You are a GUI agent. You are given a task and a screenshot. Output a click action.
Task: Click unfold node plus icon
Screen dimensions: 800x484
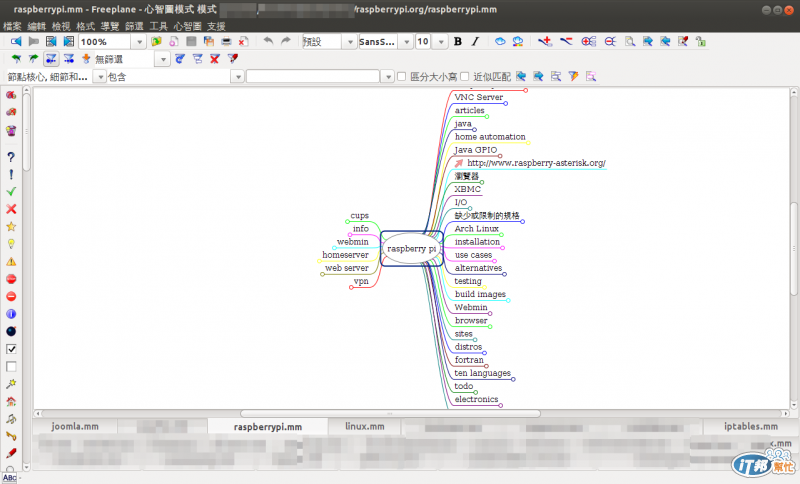coord(588,41)
